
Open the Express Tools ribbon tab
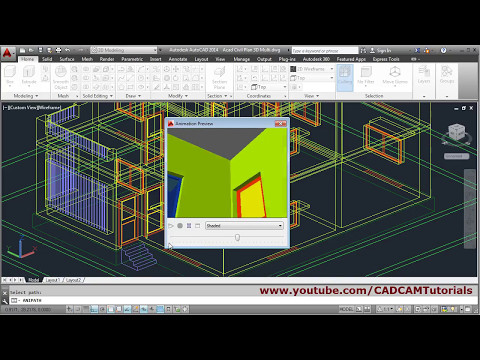click(386, 59)
